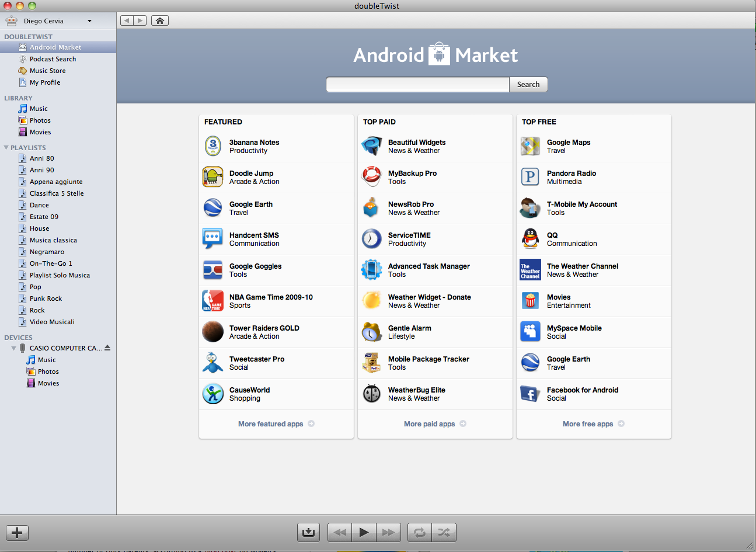Click the Search button
Screen dimensions: 756x552
tap(528, 85)
